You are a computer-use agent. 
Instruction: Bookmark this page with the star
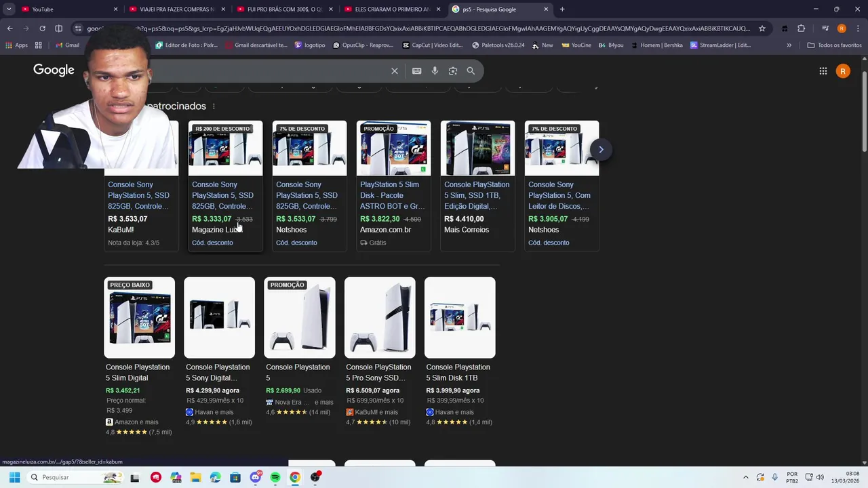(762, 28)
